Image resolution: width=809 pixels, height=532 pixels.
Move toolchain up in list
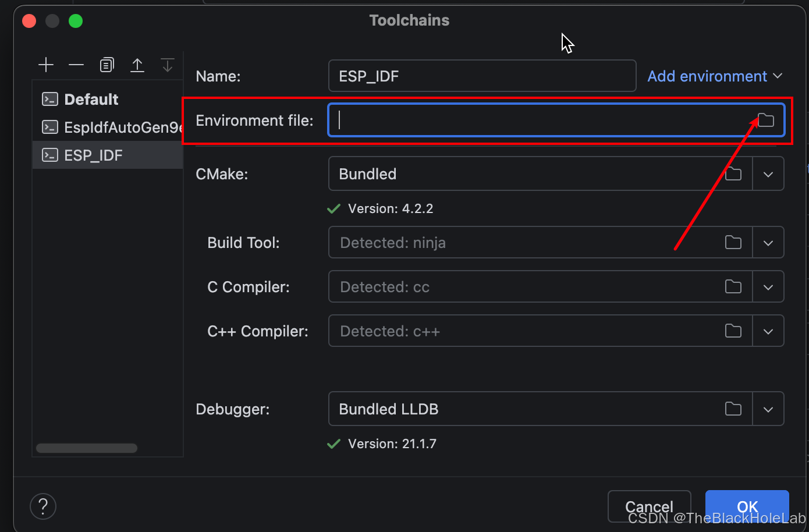[137, 65]
